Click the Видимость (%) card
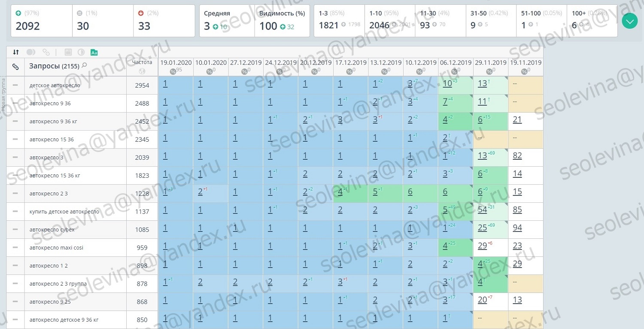644x329 pixels. (282, 21)
